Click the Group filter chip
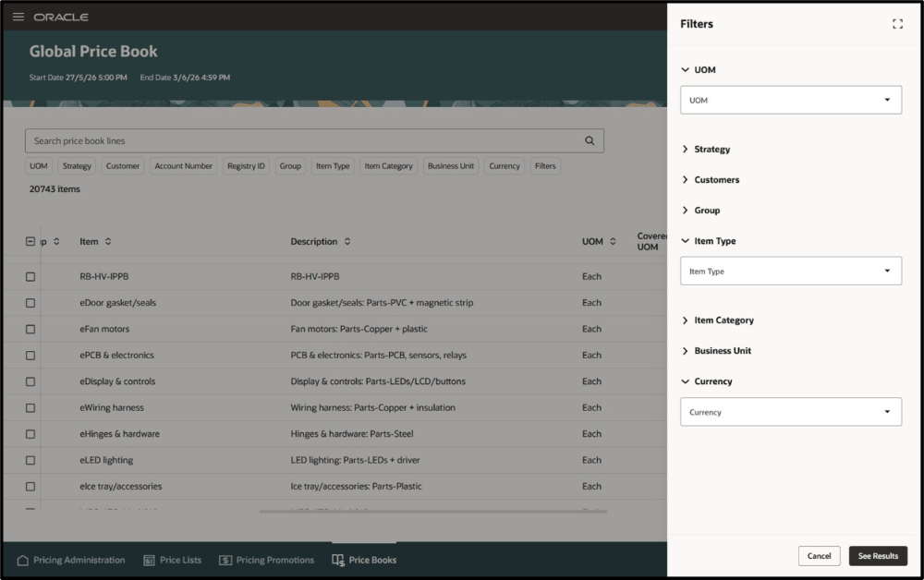Screen dimensions: 924x580 290,166
